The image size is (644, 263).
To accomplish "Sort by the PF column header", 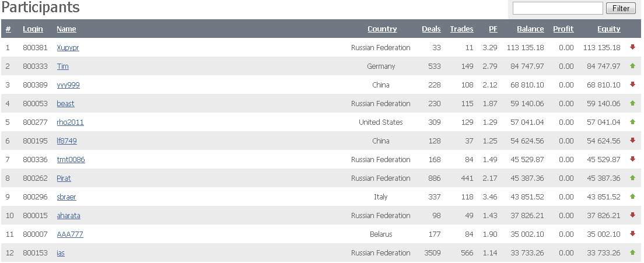I will (x=493, y=29).
